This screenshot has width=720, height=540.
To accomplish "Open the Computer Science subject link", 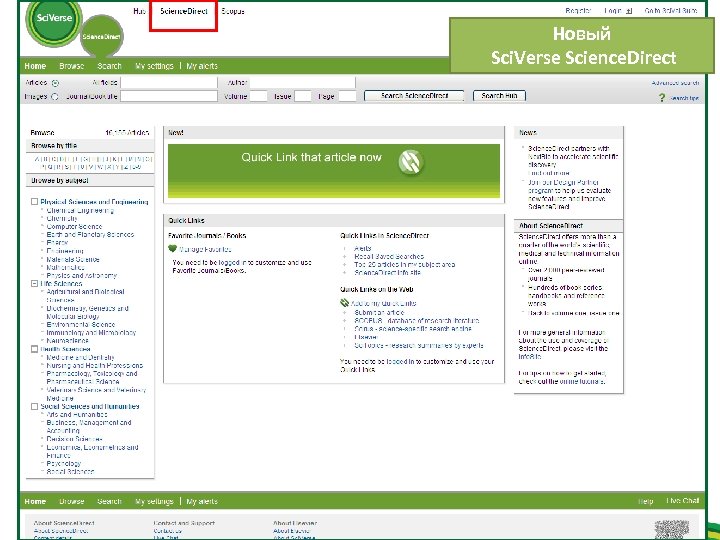I will point(74,226).
